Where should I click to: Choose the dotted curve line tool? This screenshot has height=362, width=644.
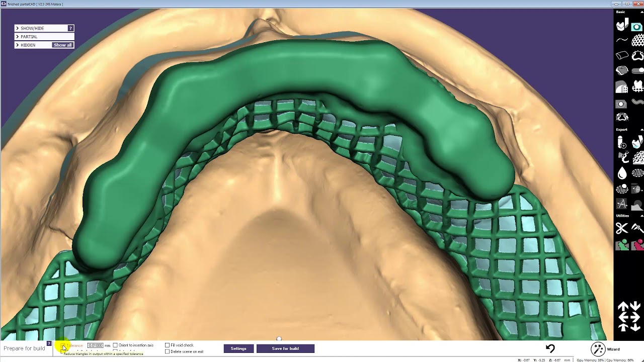pyautogui.click(x=622, y=40)
